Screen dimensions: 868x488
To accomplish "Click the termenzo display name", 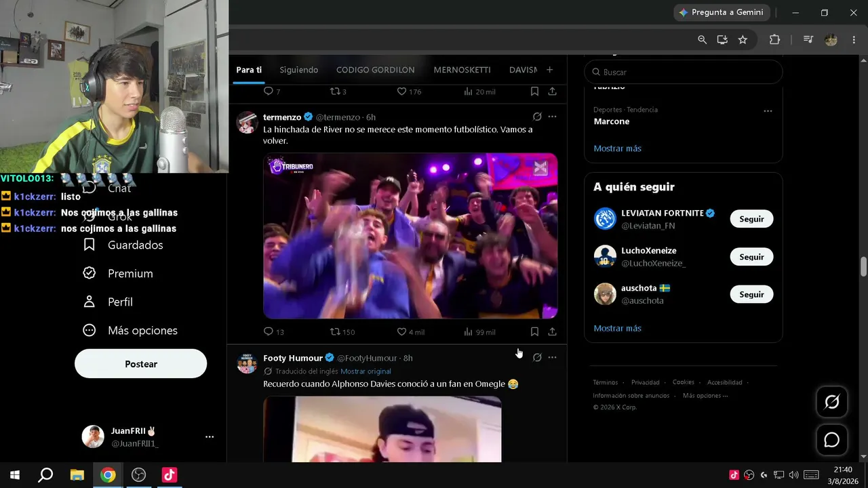I will pos(282,117).
